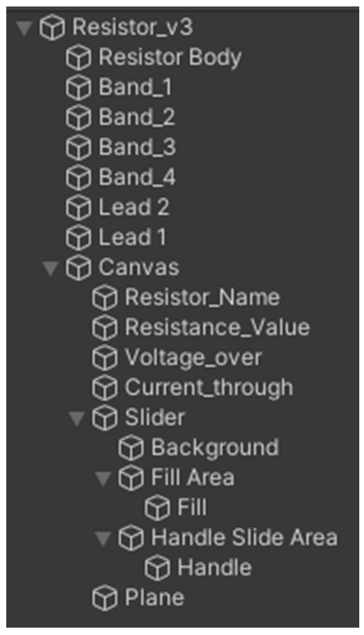Select the Band_1 cube icon
The height and width of the screenshot is (635, 364).
point(78,87)
